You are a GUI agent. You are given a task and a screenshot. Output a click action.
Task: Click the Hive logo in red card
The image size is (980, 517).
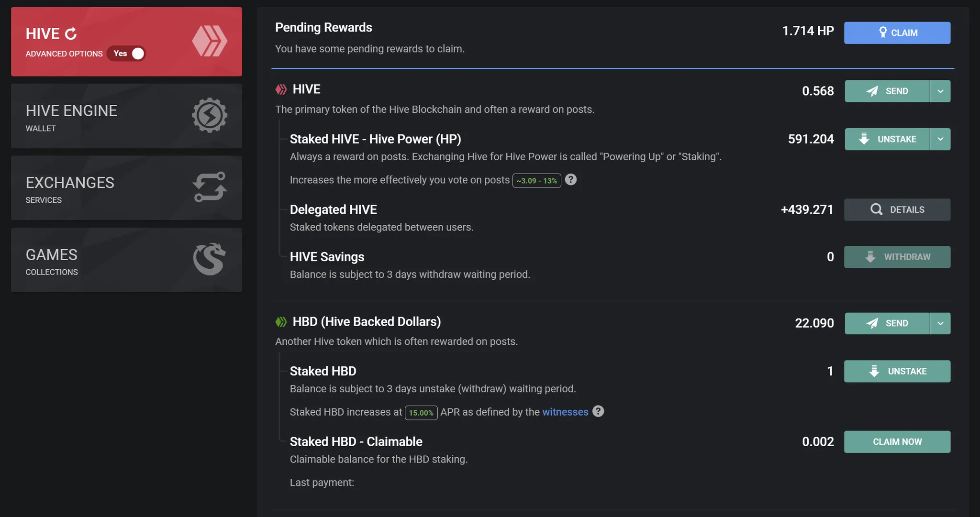tap(210, 41)
